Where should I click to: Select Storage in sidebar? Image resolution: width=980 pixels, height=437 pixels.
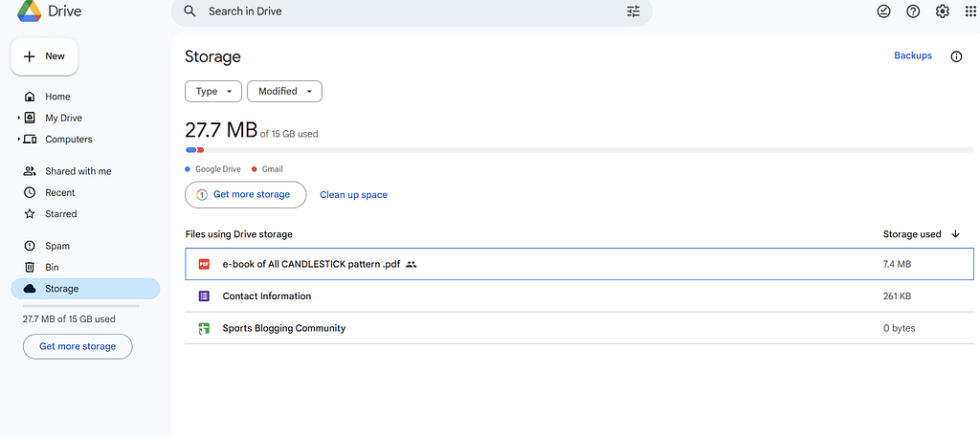85,289
